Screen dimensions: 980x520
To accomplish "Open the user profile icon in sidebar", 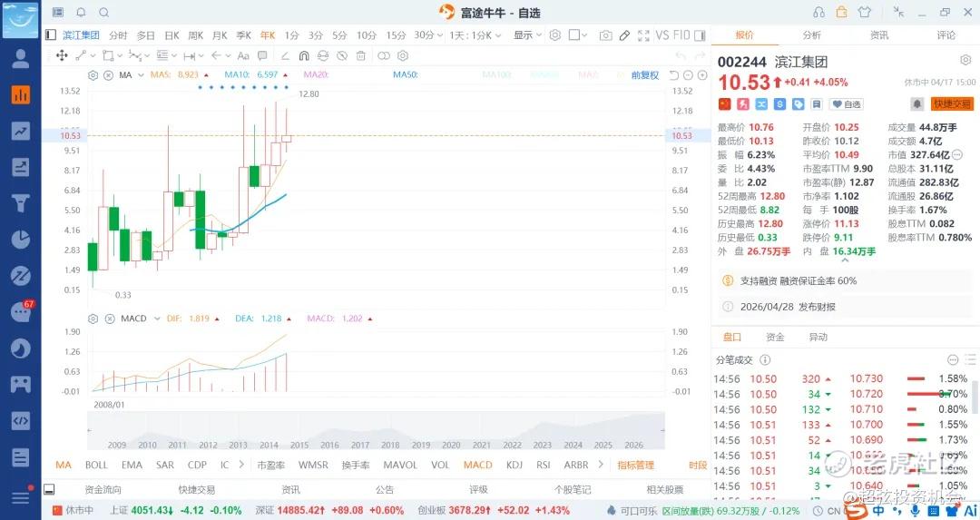I will 21,59.
